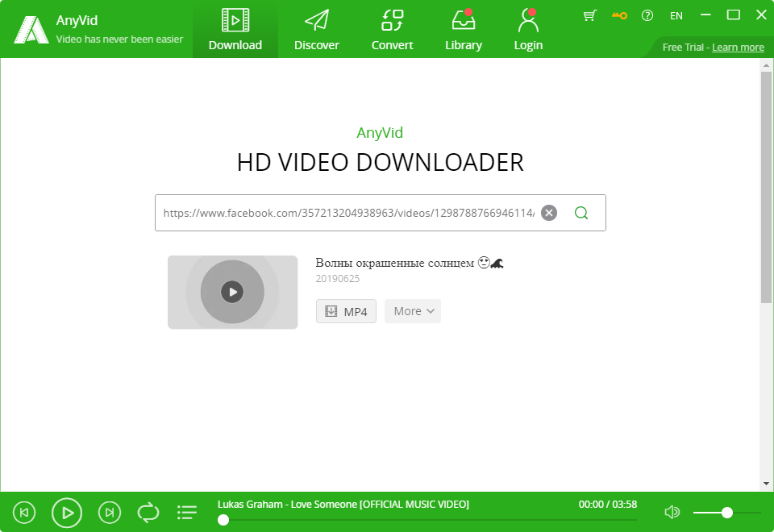Image resolution: width=774 pixels, height=532 pixels.
Task: Clear the URL with the X icon
Action: click(x=549, y=213)
